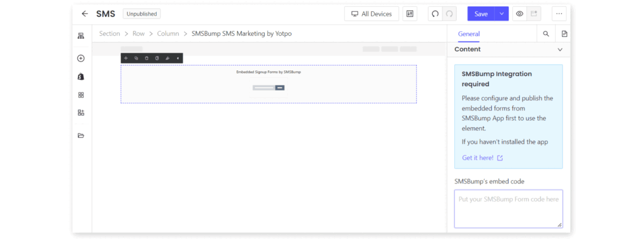The width and height of the screenshot is (644, 239).
Task: Open the add-section grid plus icon
Action: [x=81, y=113]
